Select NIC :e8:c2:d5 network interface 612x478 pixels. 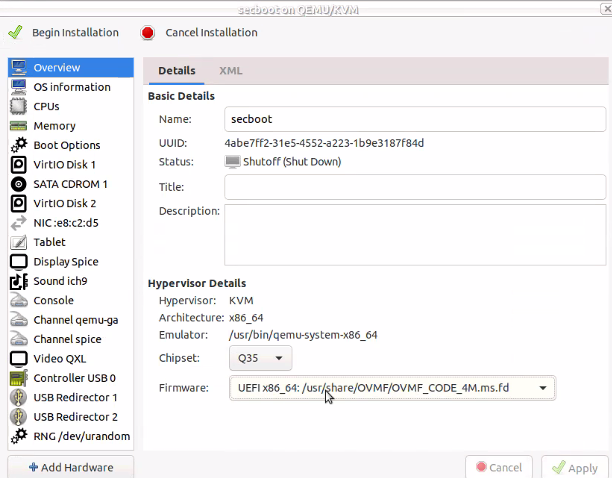[x=66, y=223]
